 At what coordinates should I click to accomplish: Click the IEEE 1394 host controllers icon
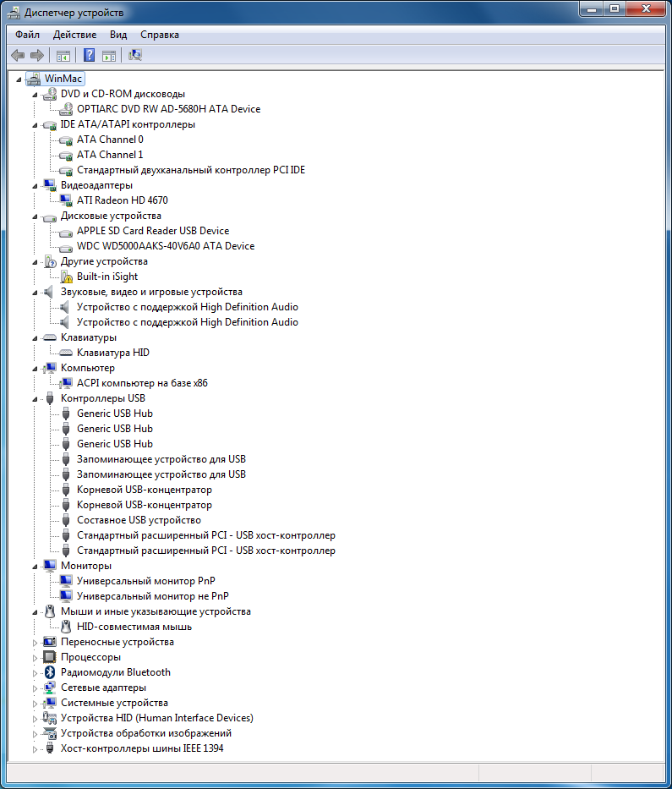click(49, 748)
